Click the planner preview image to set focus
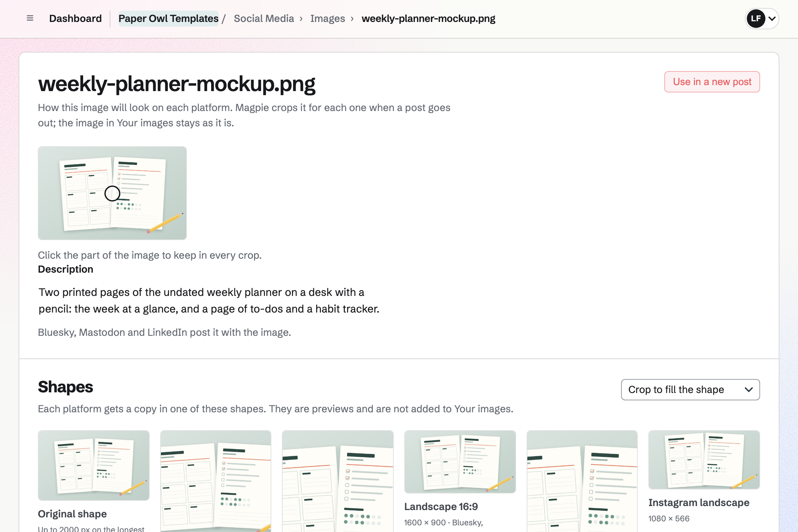 point(112,193)
